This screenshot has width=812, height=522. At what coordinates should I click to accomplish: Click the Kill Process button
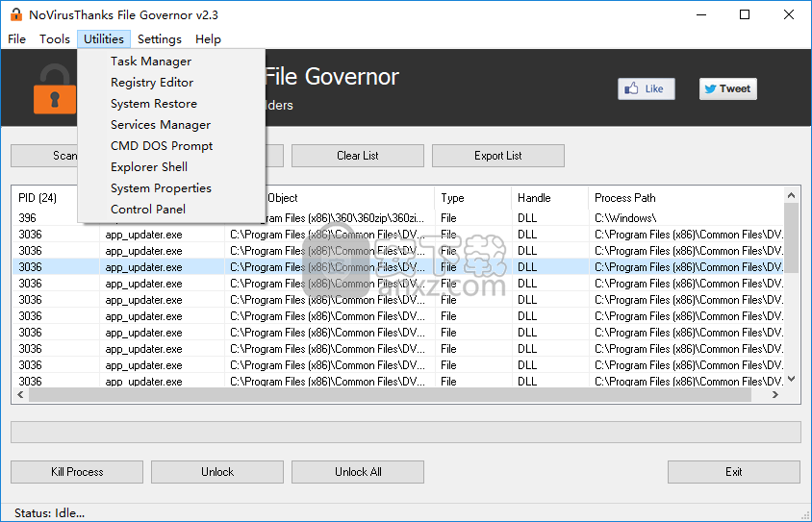pyautogui.click(x=77, y=472)
